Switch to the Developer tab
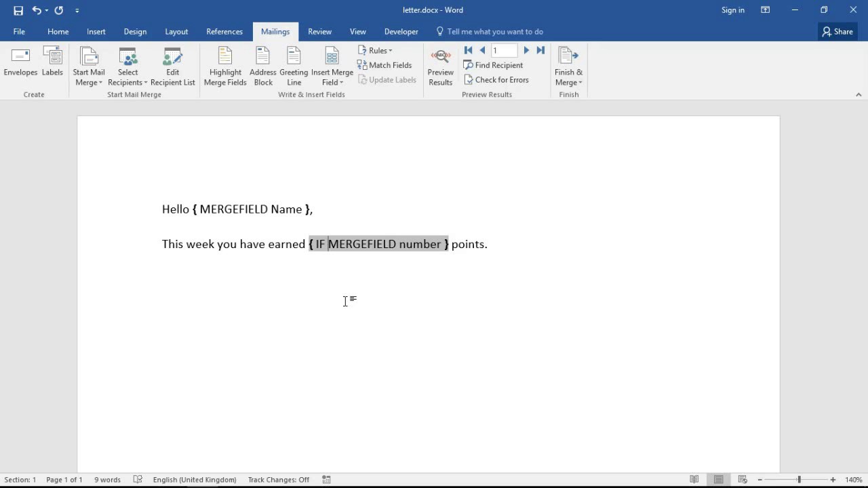The height and width of the screenshot is (488, 868). tap(401, 31)
